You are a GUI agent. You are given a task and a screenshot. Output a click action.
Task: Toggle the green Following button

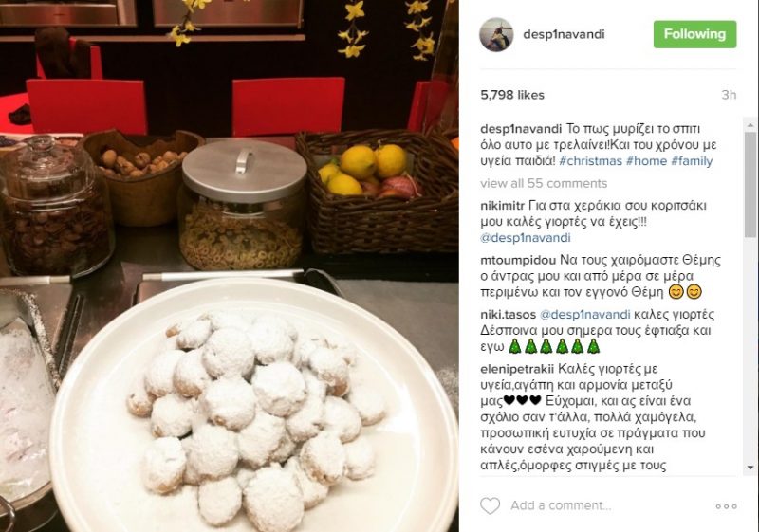(694, 34)
